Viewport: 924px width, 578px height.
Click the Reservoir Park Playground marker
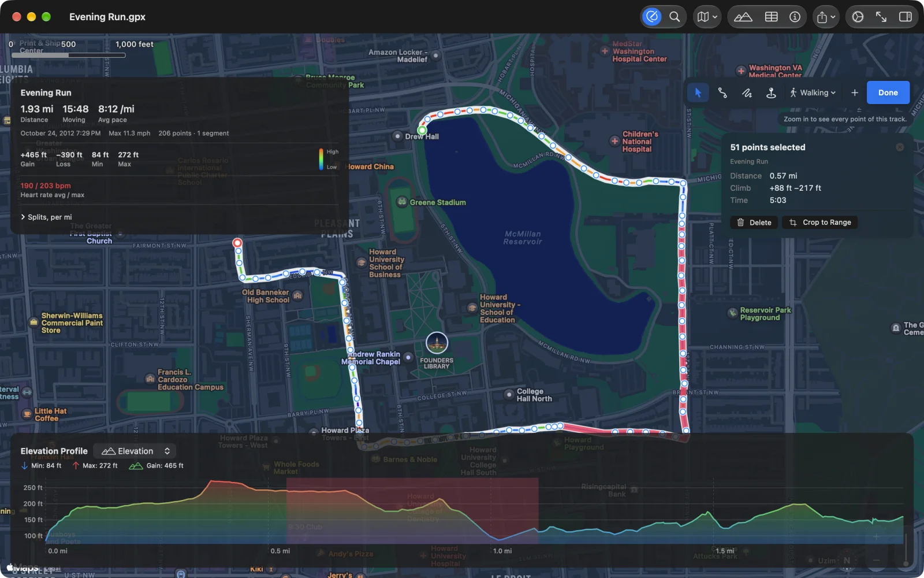732,313
